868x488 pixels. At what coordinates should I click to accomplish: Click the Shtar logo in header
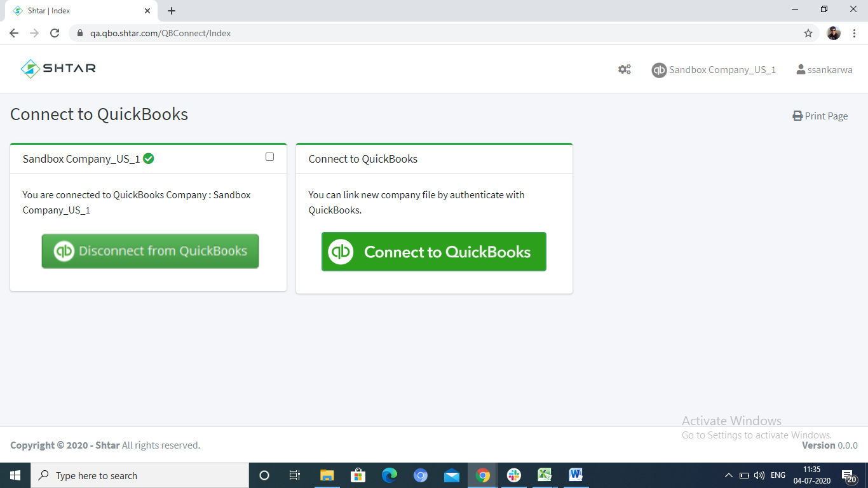pyautogui.click(x=58, y=69)
